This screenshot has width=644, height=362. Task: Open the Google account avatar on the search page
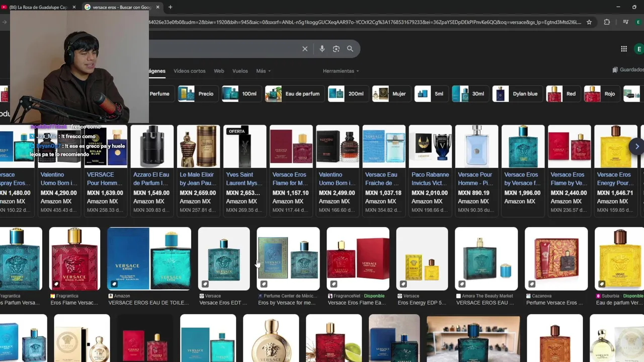tap(639, 49)
